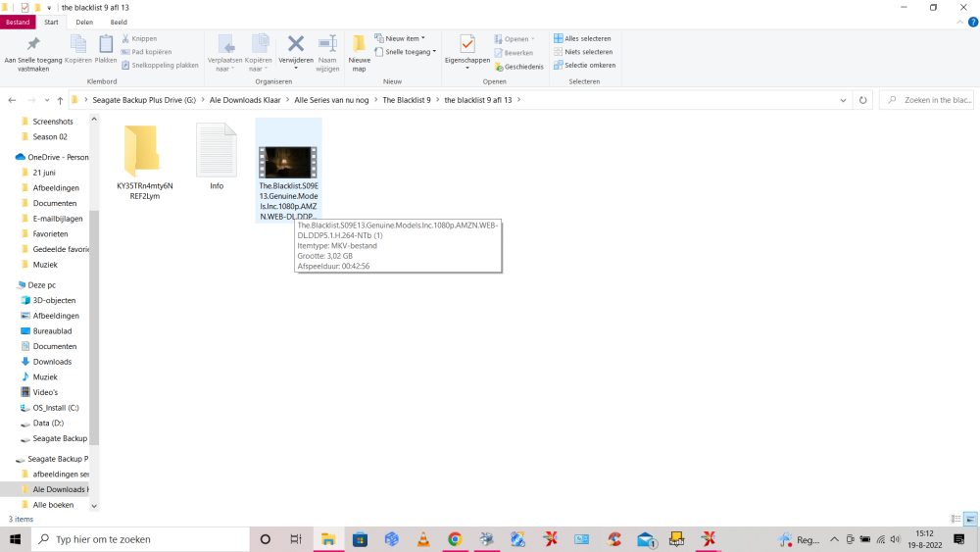Screen dimensions: 980x552
Task: Go up one folder level arrow
Action: (x=61, y=100)
